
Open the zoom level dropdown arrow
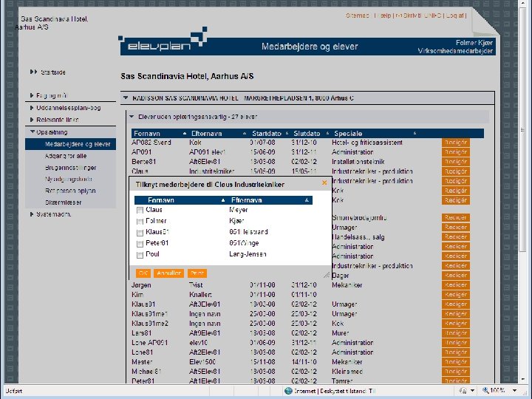[515, 391]
